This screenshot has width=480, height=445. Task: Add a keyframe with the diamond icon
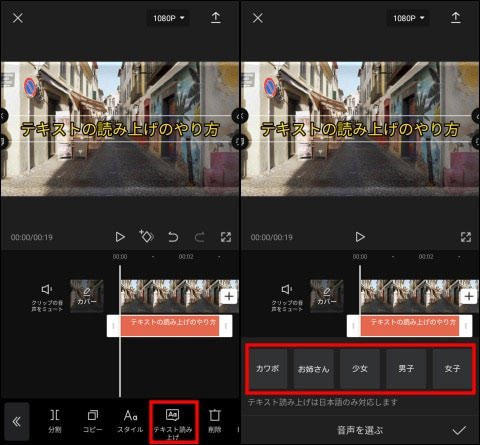click(x=146, y=236)
